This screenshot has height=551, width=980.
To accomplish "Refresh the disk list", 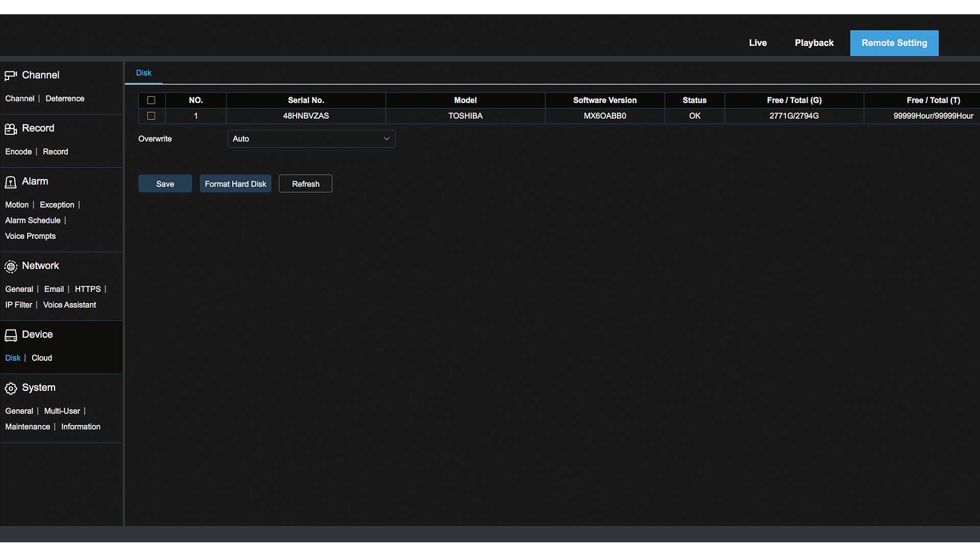I will [305, 184].
